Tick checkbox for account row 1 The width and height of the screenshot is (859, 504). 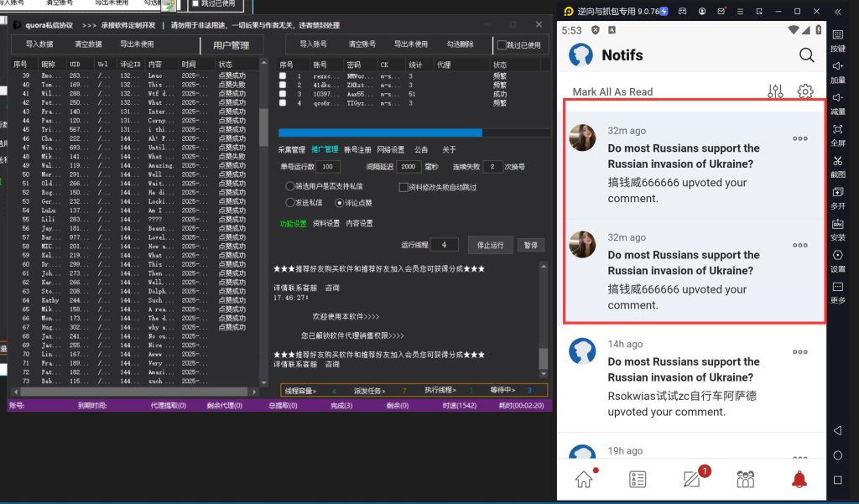point(283,76)
